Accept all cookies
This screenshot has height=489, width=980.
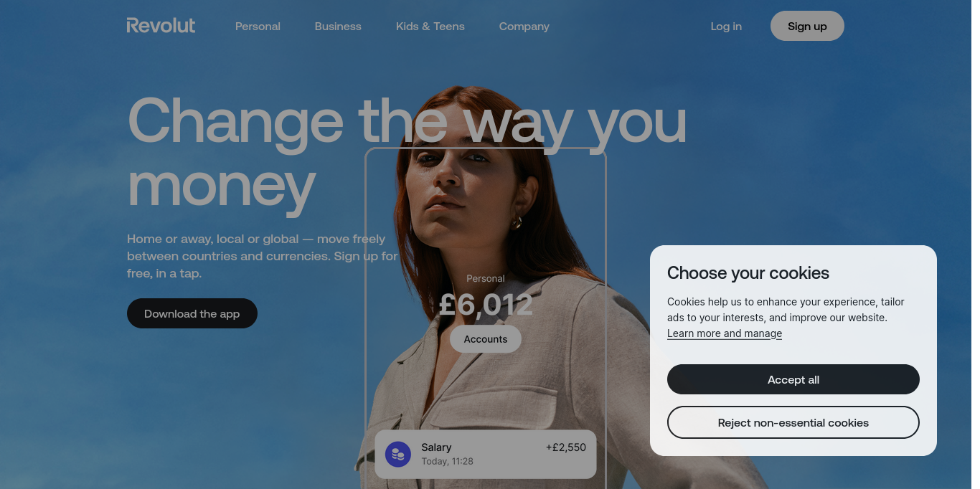793,379
